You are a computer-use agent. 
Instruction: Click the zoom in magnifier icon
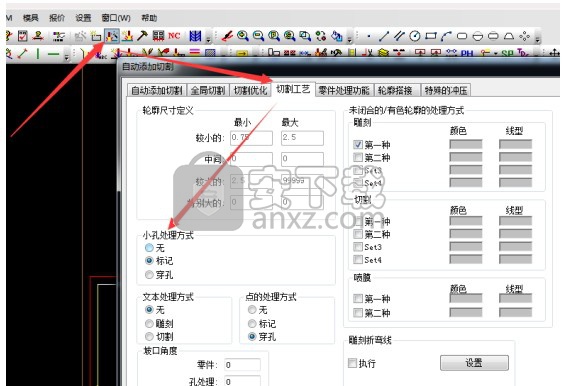(243, 36)
